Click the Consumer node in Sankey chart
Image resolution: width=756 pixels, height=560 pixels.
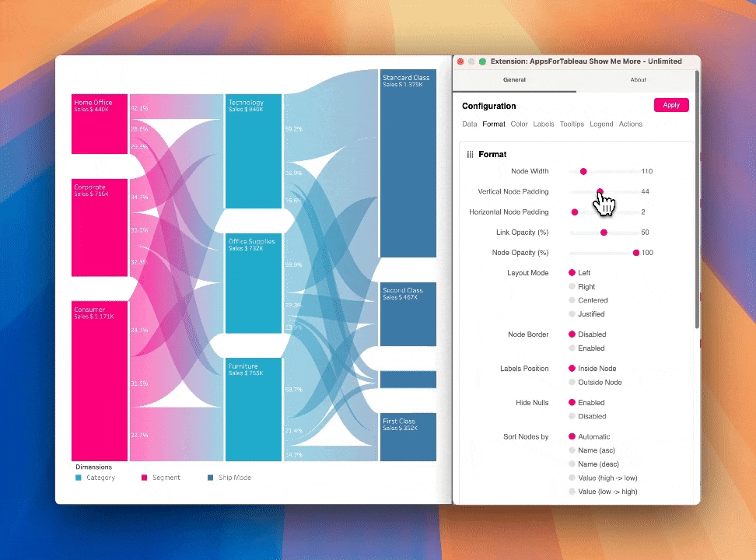pyautogui.click(x=100, y=381)
